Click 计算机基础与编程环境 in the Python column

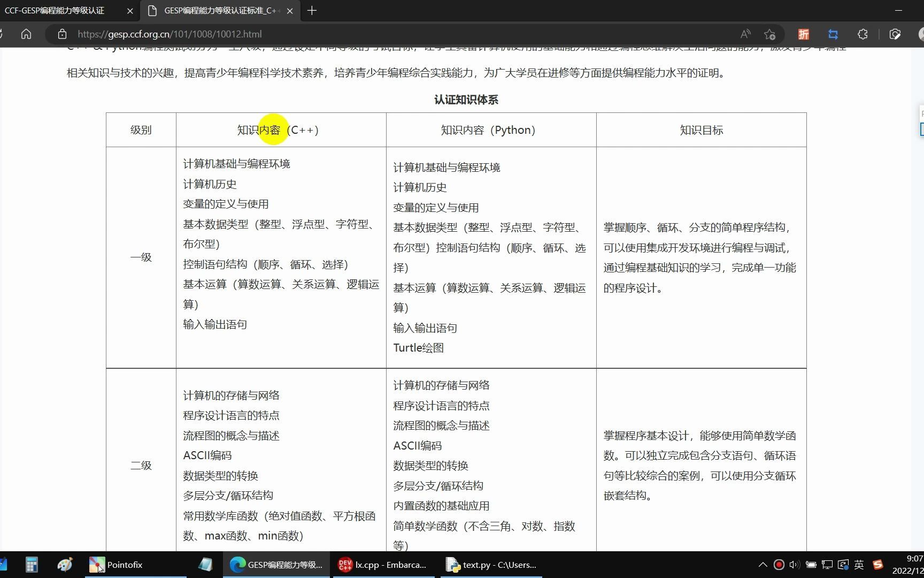pyautogui.click(x=446, y=168)
